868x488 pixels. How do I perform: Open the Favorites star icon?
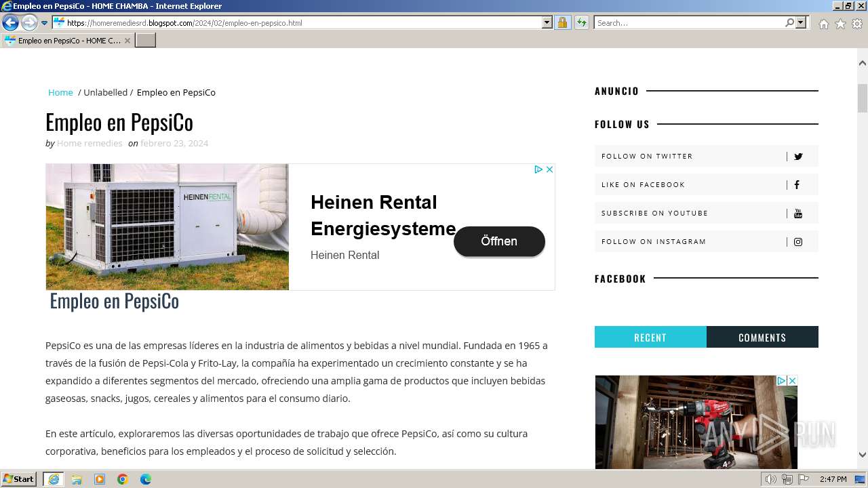tap(840, 24)
